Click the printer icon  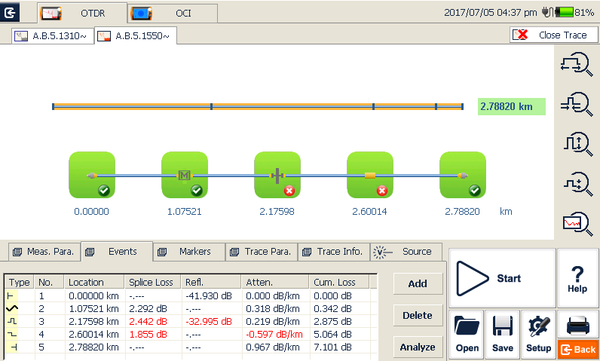(578, 325)
